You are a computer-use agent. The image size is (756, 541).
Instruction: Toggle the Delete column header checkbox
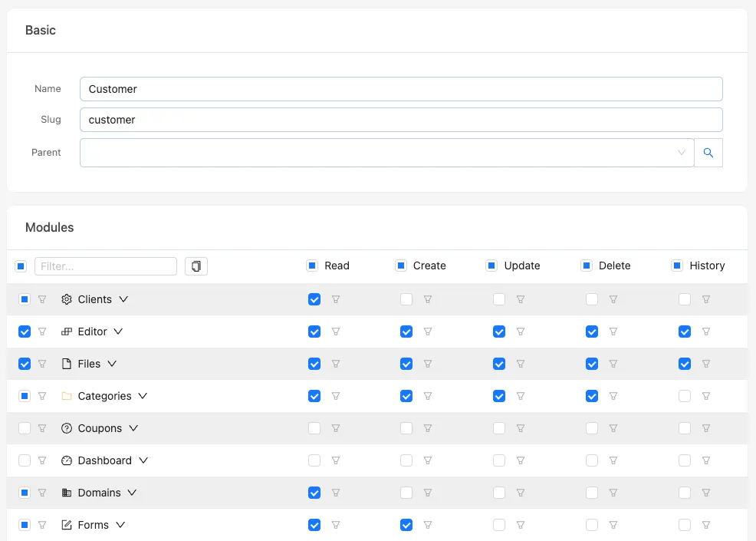pyautogui.click(x=587, y=266)
